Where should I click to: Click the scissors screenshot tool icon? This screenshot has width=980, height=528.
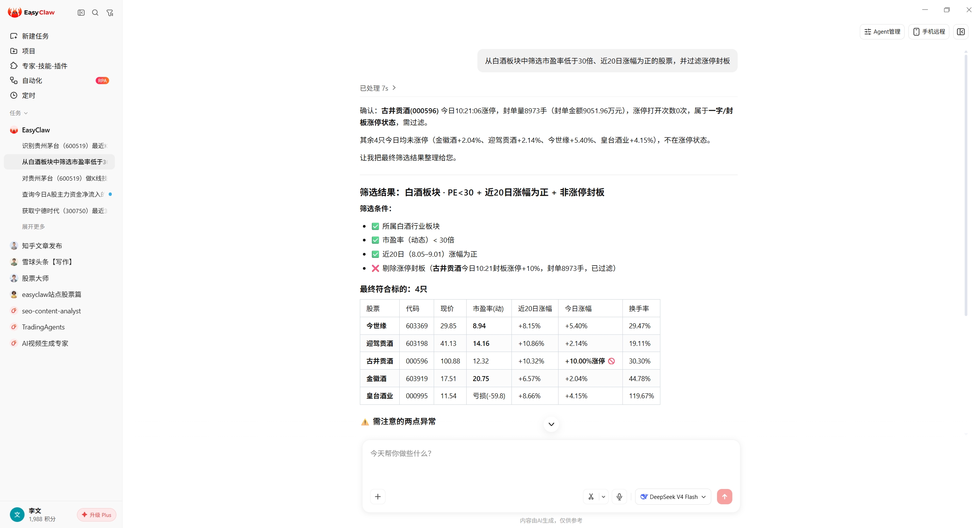click(591, 497)
